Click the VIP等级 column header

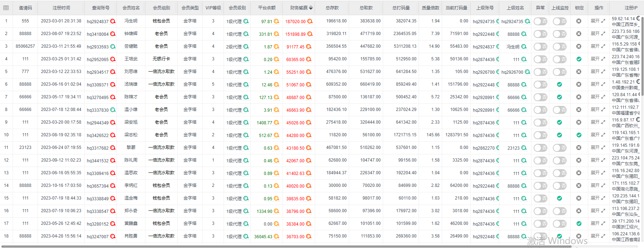click(213, 8)
